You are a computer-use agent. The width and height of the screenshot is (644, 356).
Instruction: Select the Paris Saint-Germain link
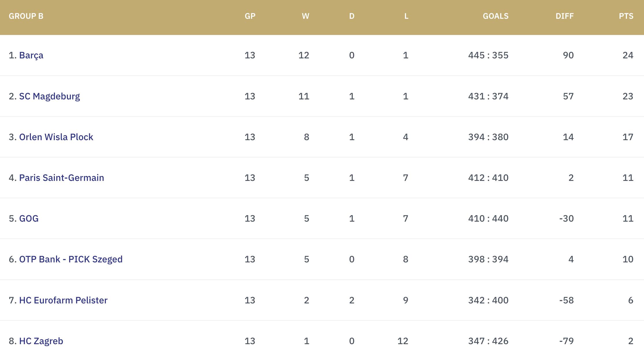(x=62, y=178)
